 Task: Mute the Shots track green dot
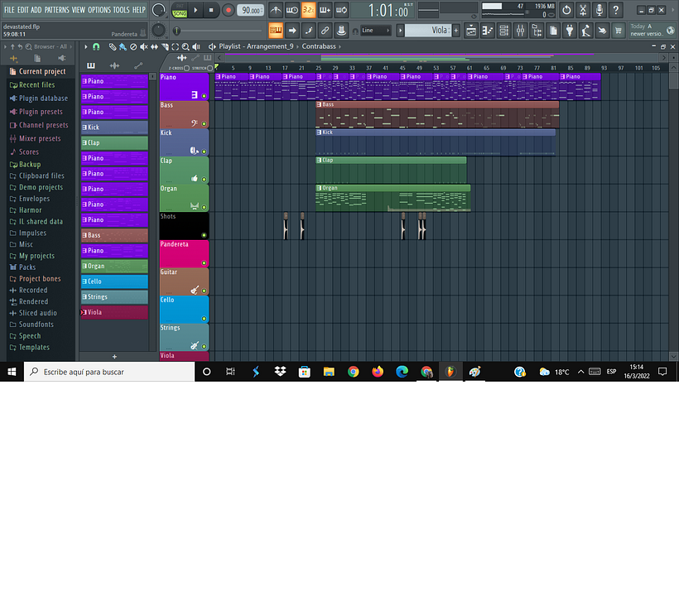204,235
